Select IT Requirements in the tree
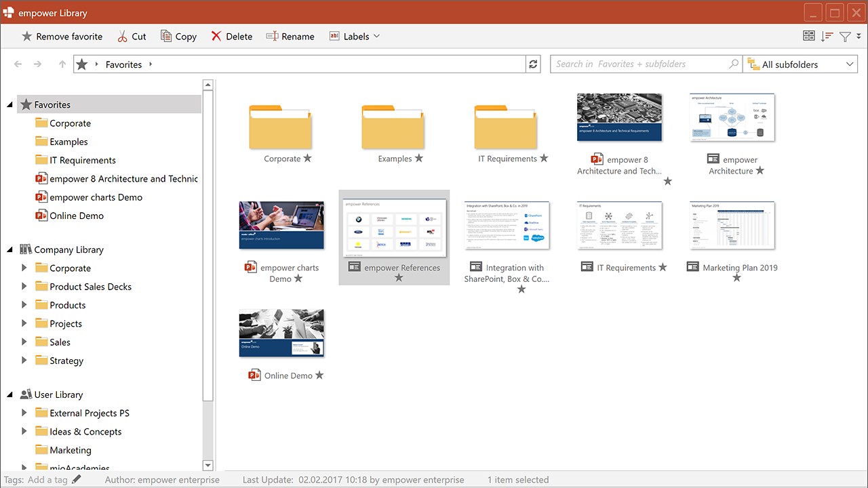The image size is (868, 488). click(x=83, y=160)
